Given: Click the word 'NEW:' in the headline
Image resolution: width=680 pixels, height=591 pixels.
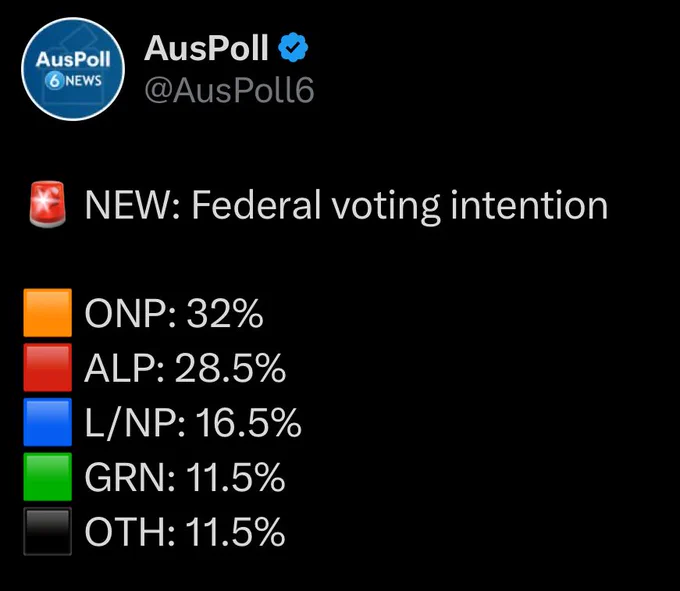Looking at the screenshot, I should (x=132, y=205).
